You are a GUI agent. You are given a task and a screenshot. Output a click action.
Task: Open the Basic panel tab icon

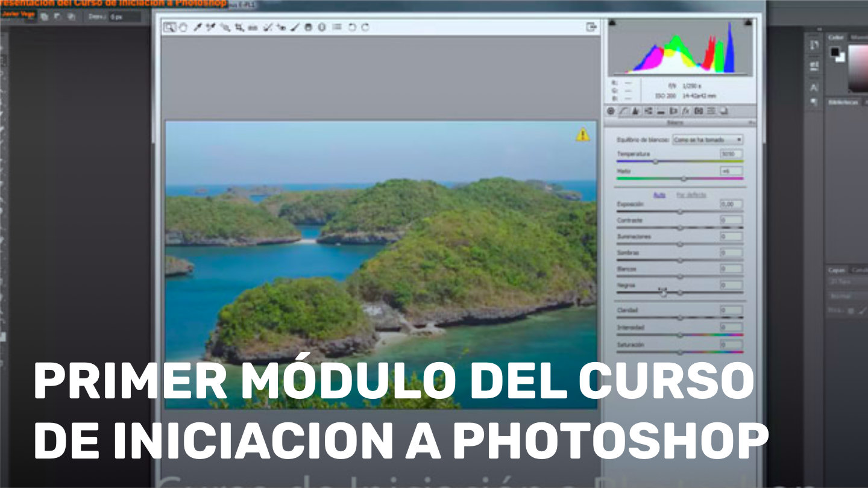click(x=611, y=111)
